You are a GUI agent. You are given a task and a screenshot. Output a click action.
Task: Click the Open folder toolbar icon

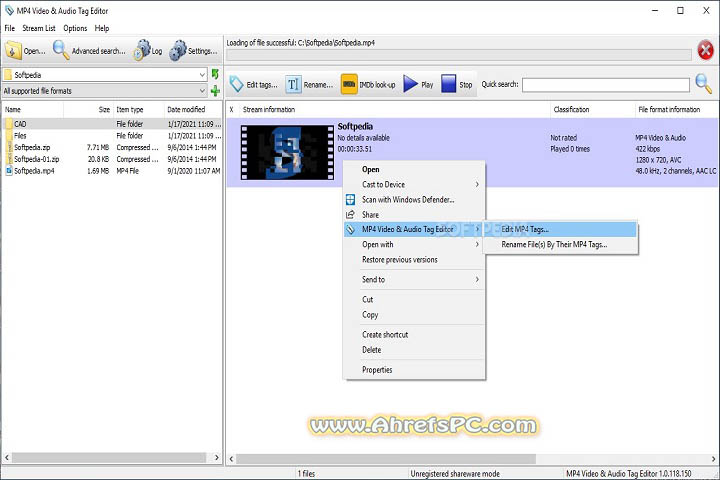[13, 51]
